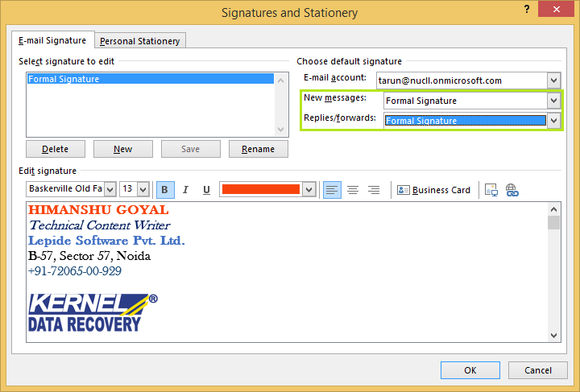This screenshot has width=580, height=392.
Task: Click the Rename button
Action: click(x=258, y=149)
